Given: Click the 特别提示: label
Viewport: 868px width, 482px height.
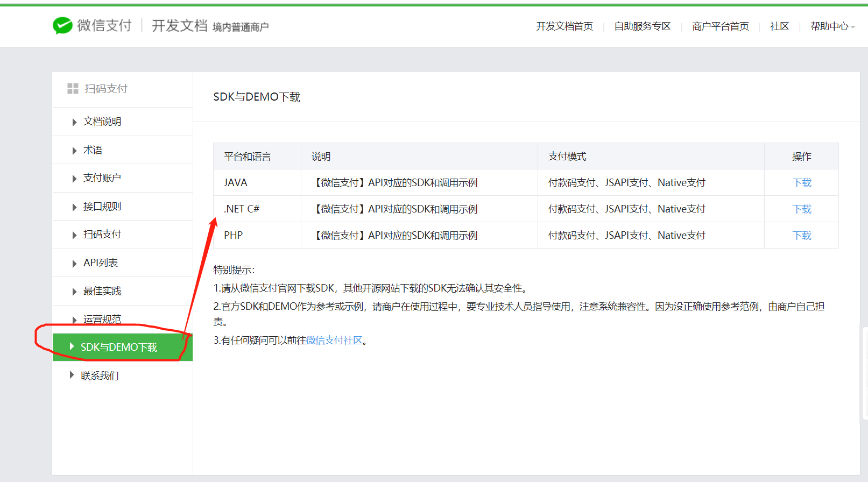Looking at the screenshot, I should pyautogui.click(x=234, y=270).
